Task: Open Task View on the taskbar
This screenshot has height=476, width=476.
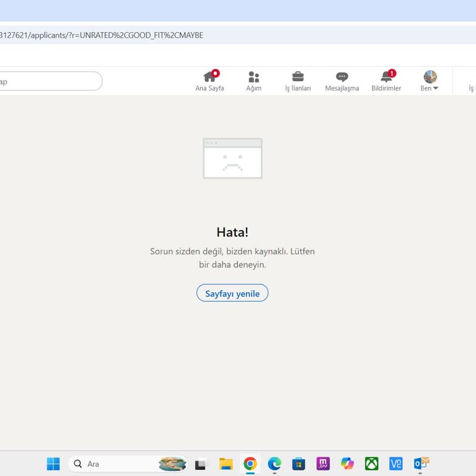Action: coord(201,464)
